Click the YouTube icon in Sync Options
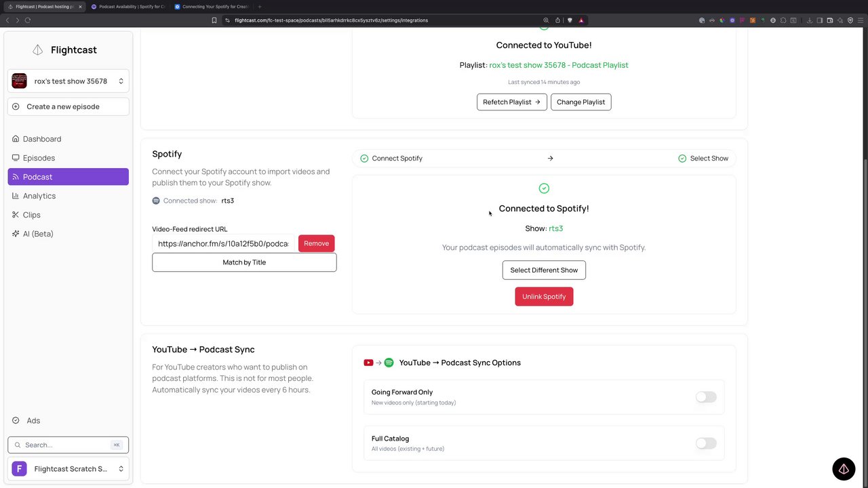 click(368, 363)
